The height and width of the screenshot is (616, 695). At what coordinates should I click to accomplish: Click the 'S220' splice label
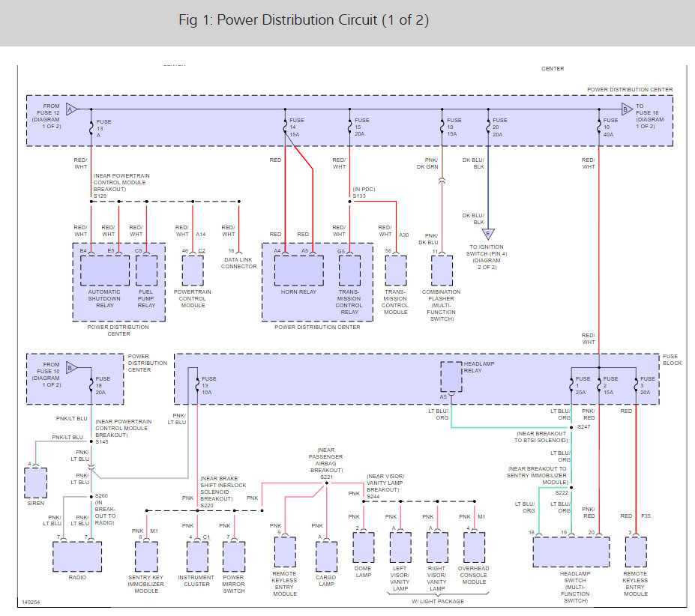coord(206,506)
